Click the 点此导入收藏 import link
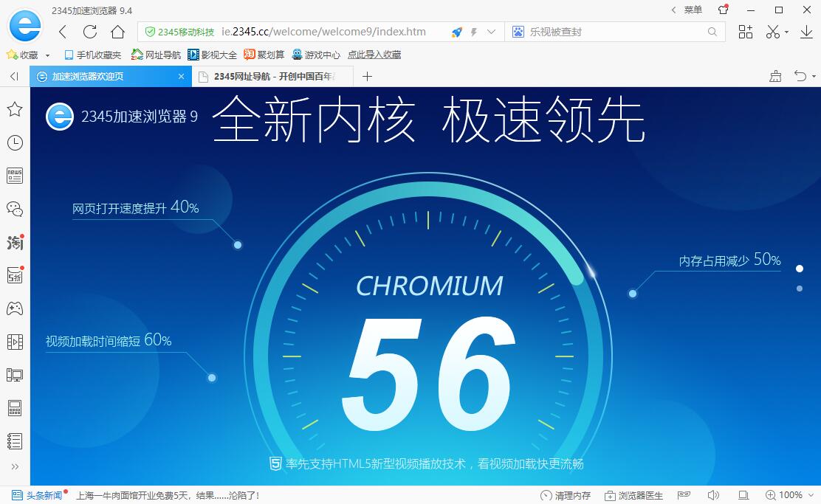Image resolution: width=821 pixels, height=504 pixels. pos(376,54)
